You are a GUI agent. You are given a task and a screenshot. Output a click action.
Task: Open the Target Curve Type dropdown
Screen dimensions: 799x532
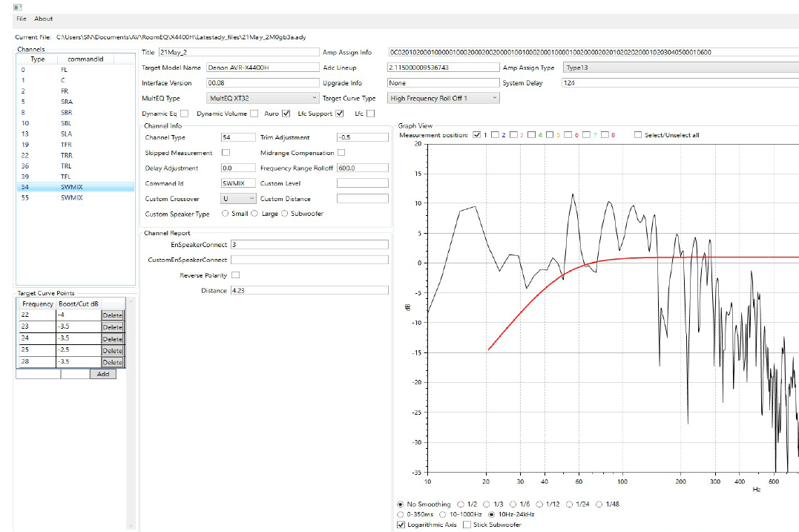(x=444, y=98)
